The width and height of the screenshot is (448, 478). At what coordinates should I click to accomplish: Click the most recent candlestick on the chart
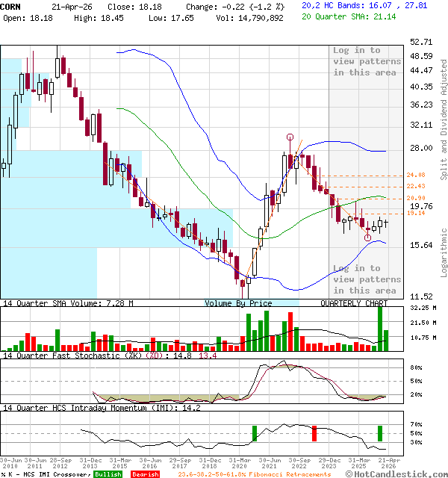point(386,222)
